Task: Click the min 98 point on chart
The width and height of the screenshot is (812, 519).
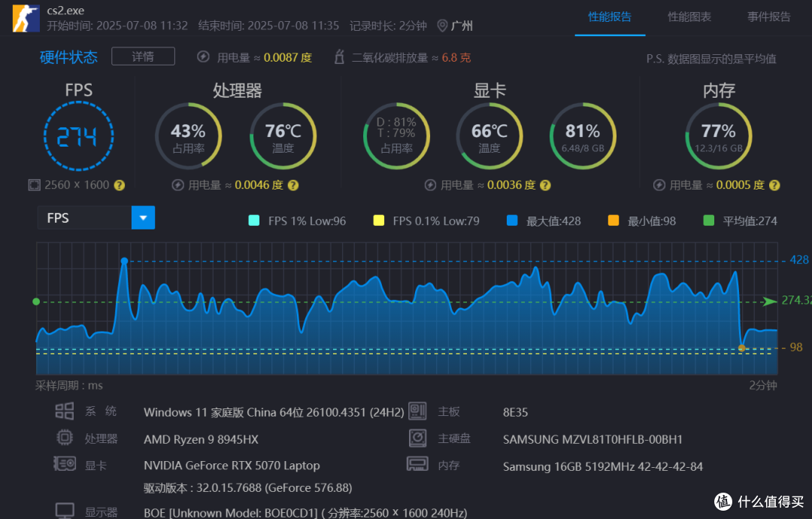Action: 741,348
